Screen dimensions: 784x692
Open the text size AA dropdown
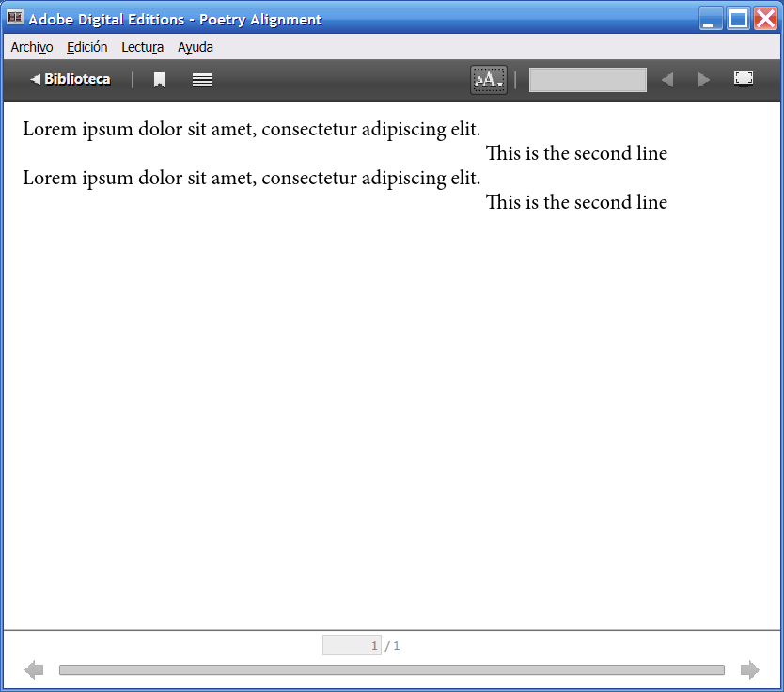click(489, 80)
